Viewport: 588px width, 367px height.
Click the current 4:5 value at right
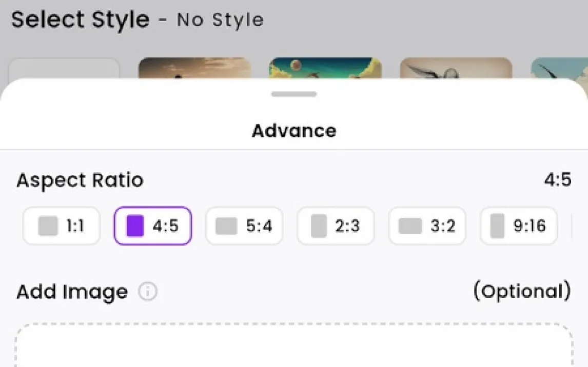pos(557,180)
